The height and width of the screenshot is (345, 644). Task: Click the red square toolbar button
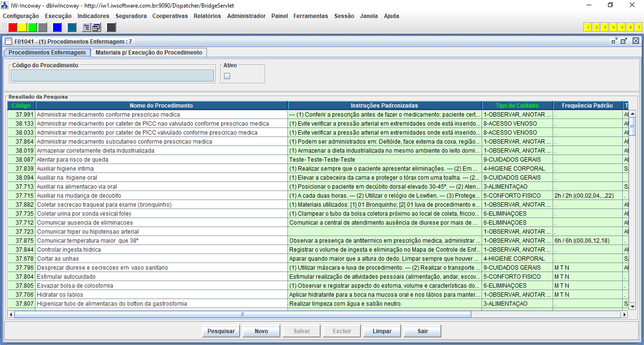click(x=13, y=27)
